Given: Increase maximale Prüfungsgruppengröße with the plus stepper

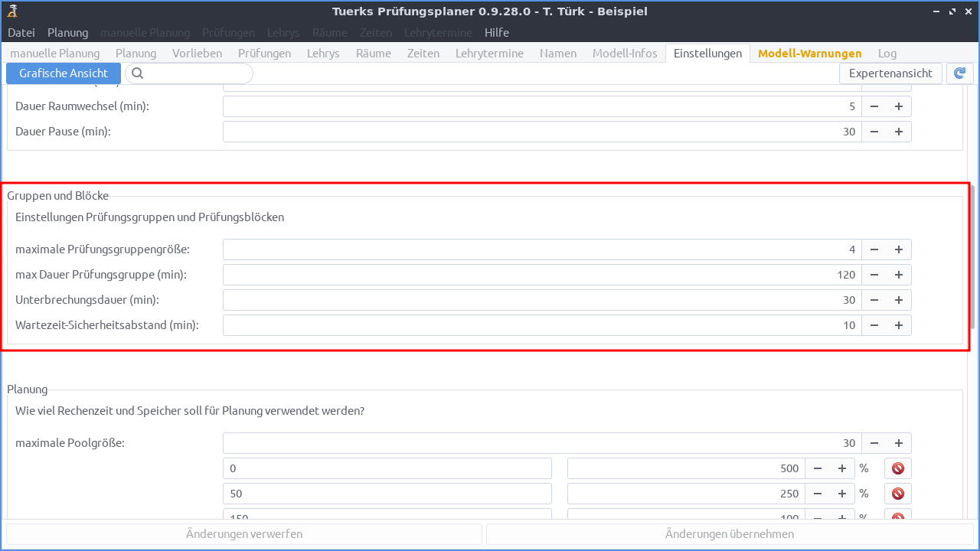Looking at the screenshot, I should point(898,249).
